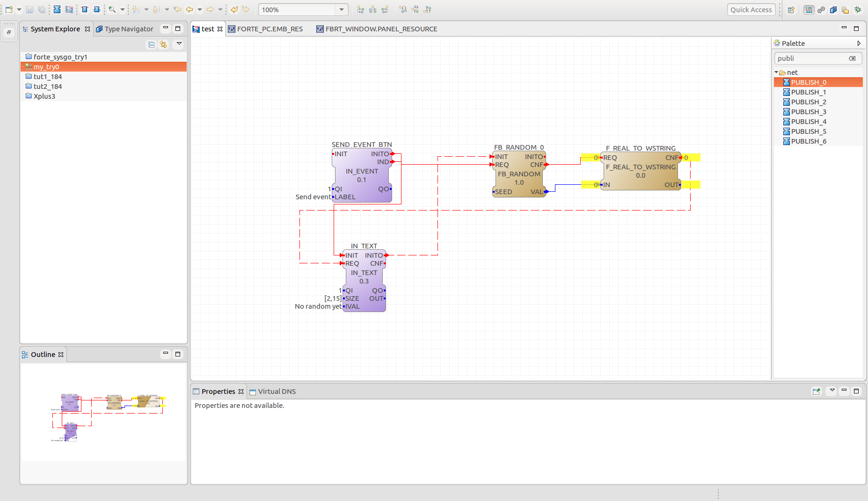The width and height of the screenshot is (868, 501).
Task: Click the yellow 0 value at IN input
Action: click(591, 185)
